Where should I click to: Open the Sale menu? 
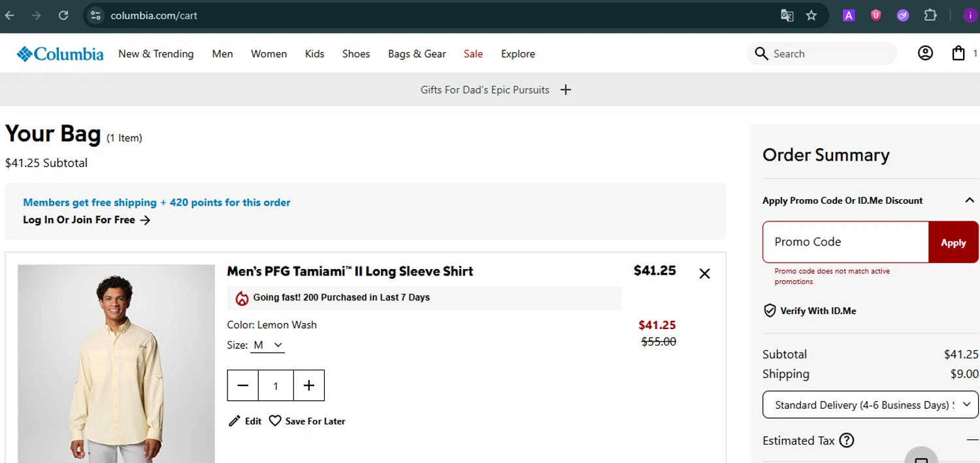[x=473, y=54]
